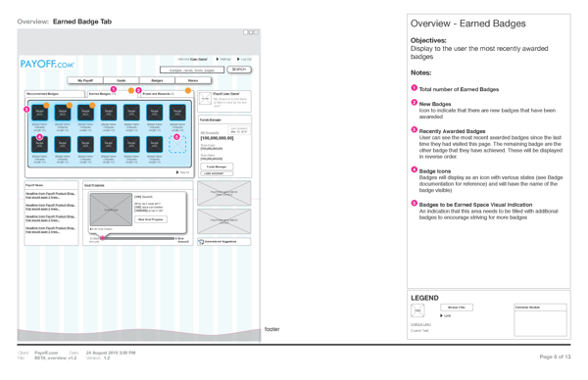
Task: Open the Races navigation item
Action: [193, 80]
